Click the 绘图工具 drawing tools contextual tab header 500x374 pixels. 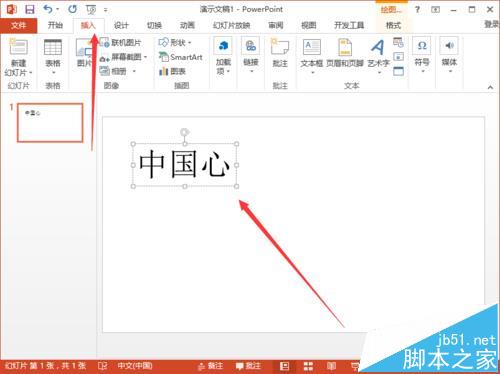tap(391, 9)
